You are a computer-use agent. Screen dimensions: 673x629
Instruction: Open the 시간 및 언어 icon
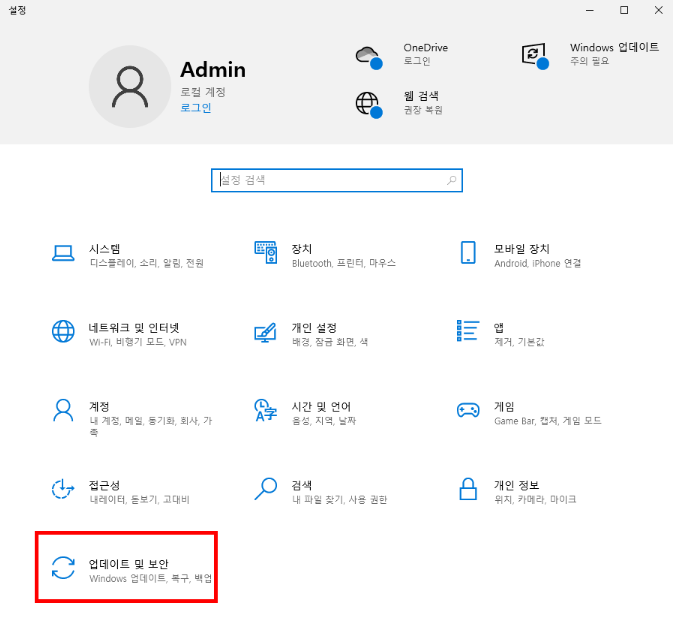pos(265,410)
